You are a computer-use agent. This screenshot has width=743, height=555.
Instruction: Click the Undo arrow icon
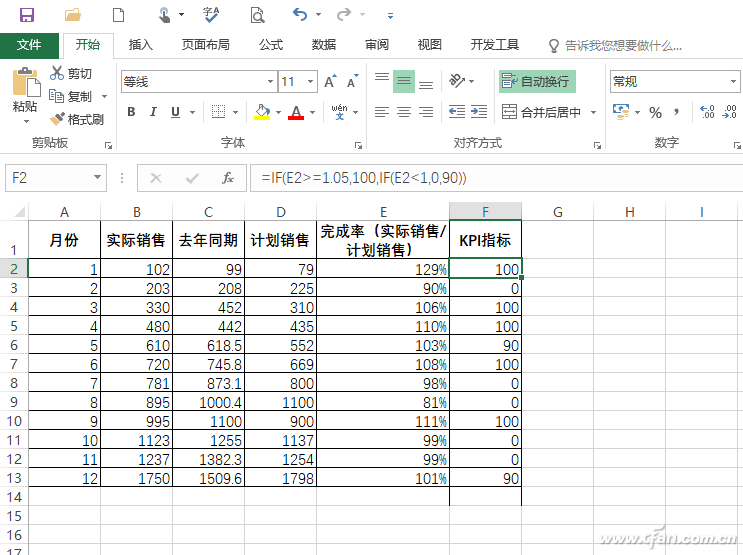[x=300, y=15]
